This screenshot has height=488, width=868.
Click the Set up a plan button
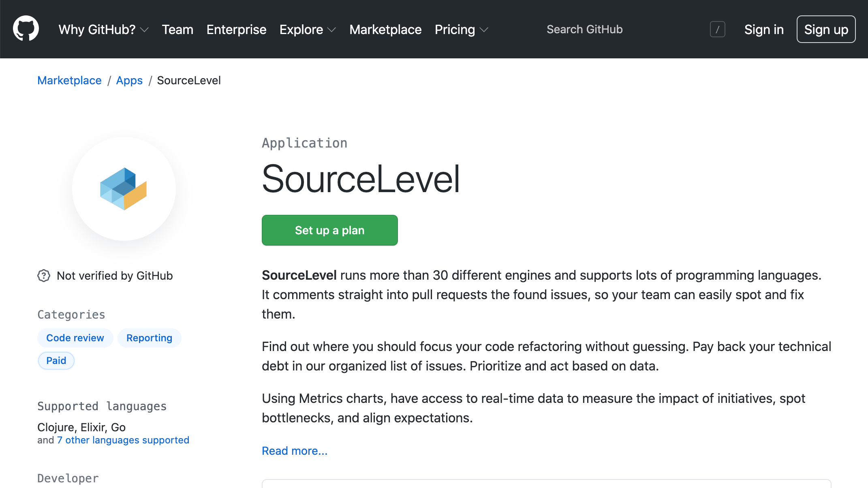pos(329,230)
